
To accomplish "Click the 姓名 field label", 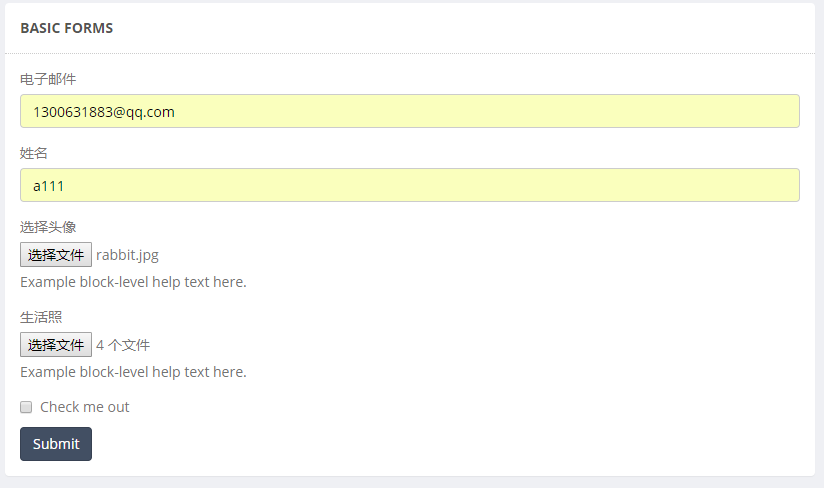I will (34, 153).
